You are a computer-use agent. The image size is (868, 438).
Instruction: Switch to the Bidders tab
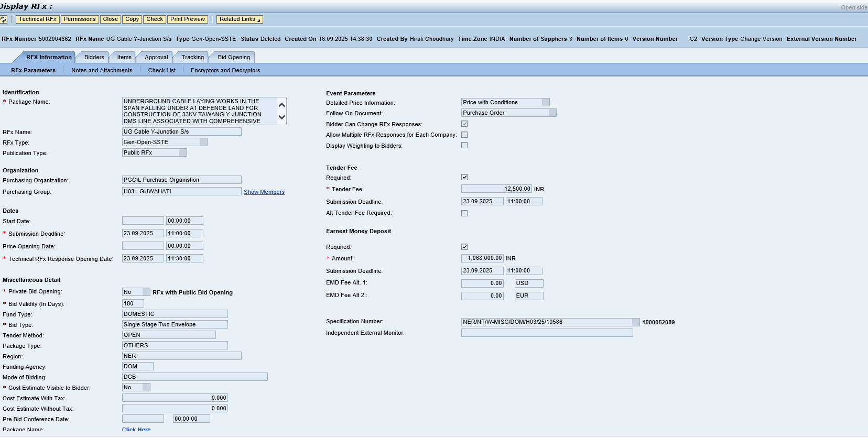pyautogui.click(x=94, y=58)
